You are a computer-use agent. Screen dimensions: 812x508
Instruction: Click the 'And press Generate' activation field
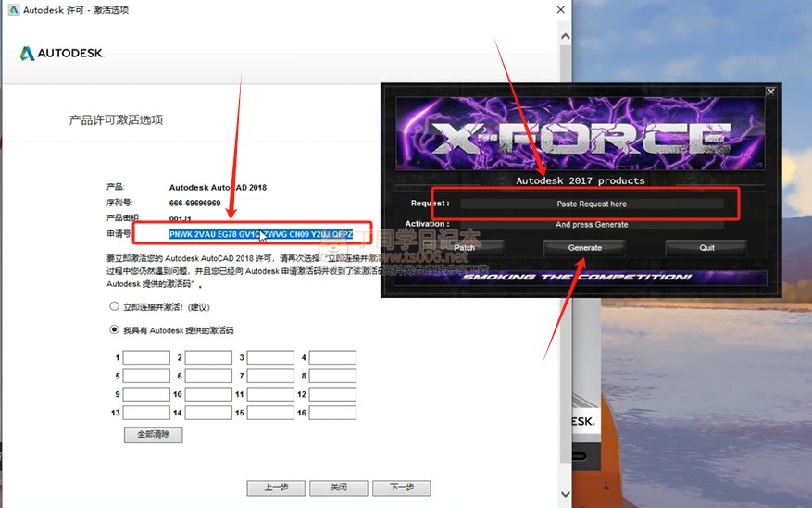(592, 225)
